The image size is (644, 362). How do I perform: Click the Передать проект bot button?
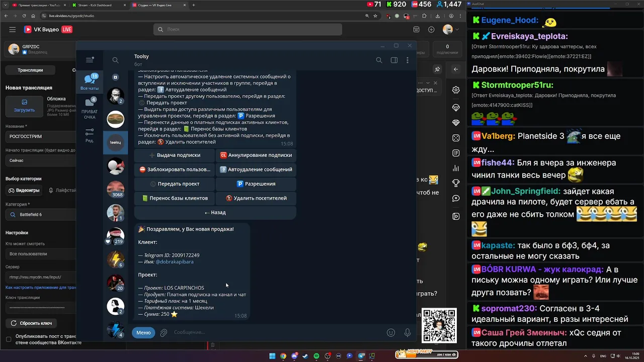pyautogui.click(x=175, y=184)
